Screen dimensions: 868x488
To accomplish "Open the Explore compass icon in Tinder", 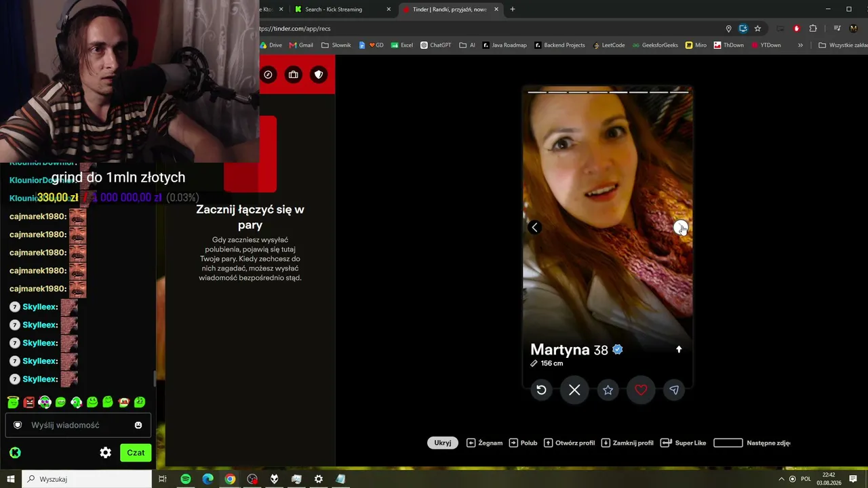I will (268, 75).
